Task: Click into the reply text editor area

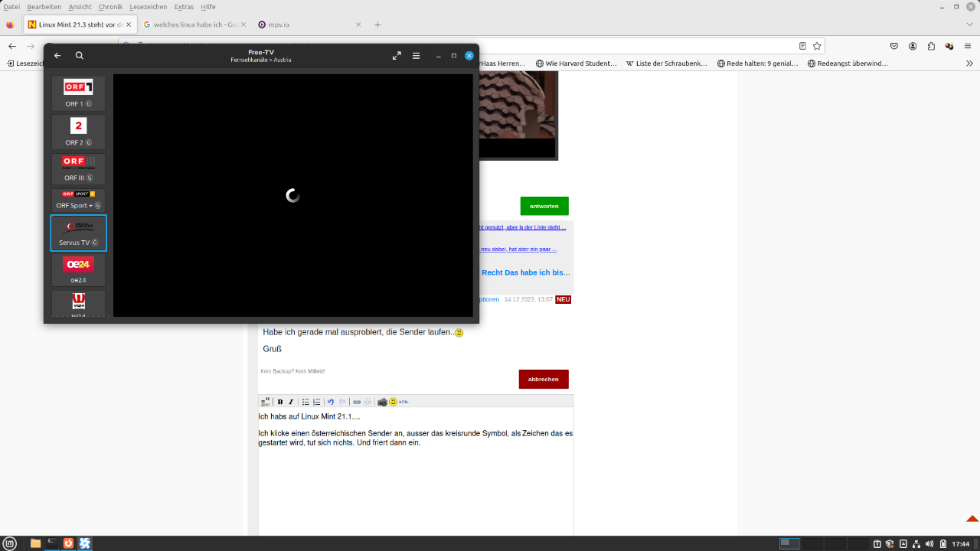Action: (x=416, y=471)
